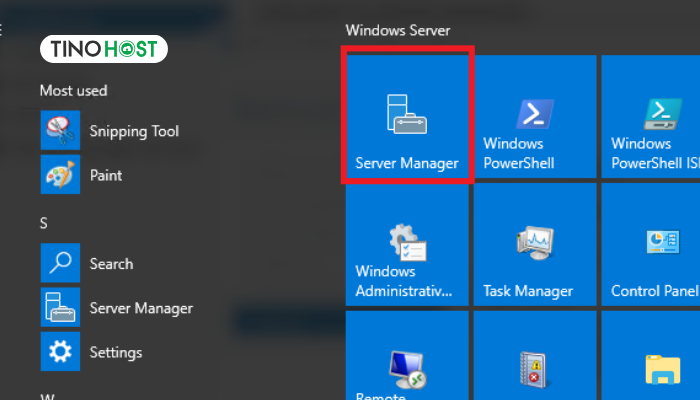Open the Event Viewer tile
Viewport: 700px width, 400px height.
[x=535, y=356]
